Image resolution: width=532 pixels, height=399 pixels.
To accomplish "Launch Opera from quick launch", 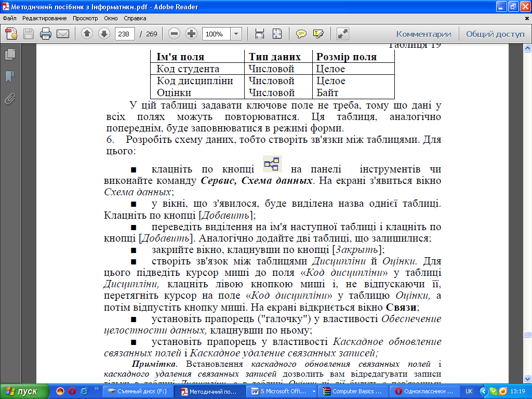I will [72, 391].
